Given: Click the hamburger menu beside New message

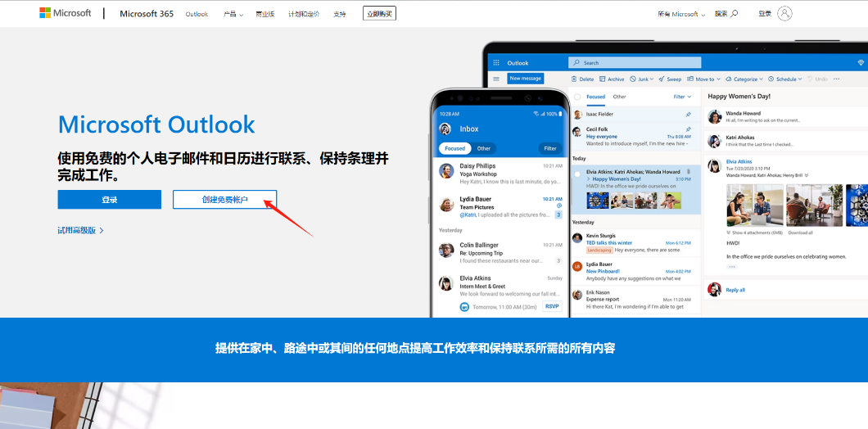Looking at the screenshot, I should 495,79.
